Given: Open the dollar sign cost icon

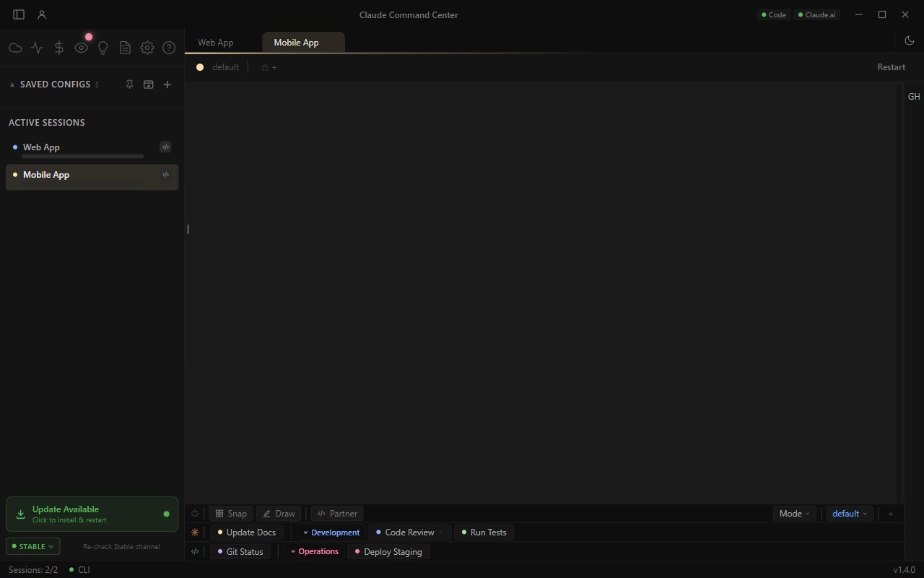Looking at the screenshot, I should coord(59,48).
